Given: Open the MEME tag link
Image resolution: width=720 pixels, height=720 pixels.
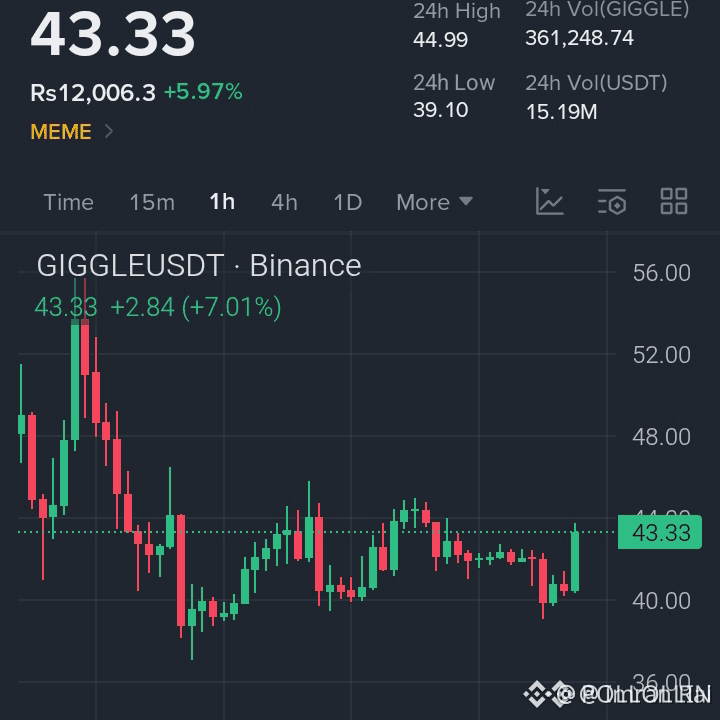Looking at the screenshot, I should point(61,132).
